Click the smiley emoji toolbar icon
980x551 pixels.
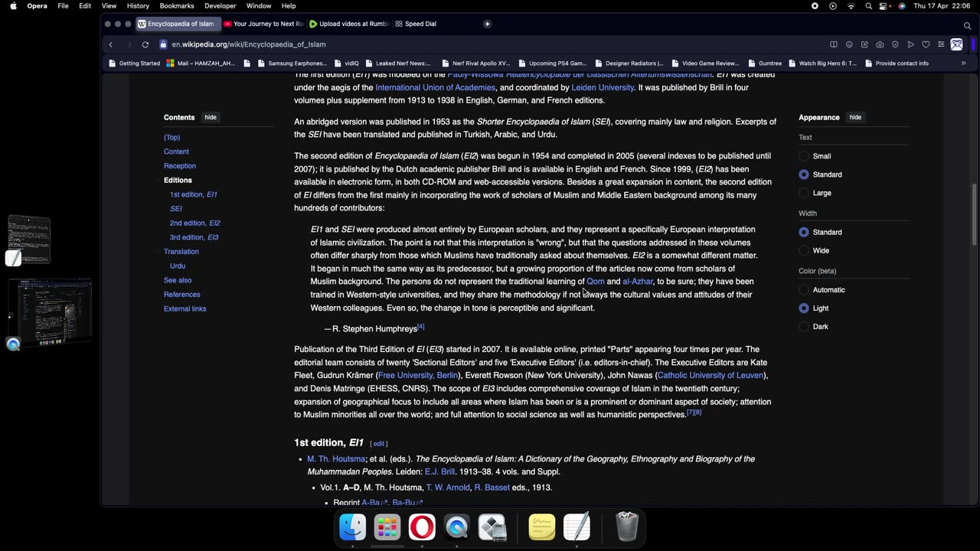click(849, 44)
